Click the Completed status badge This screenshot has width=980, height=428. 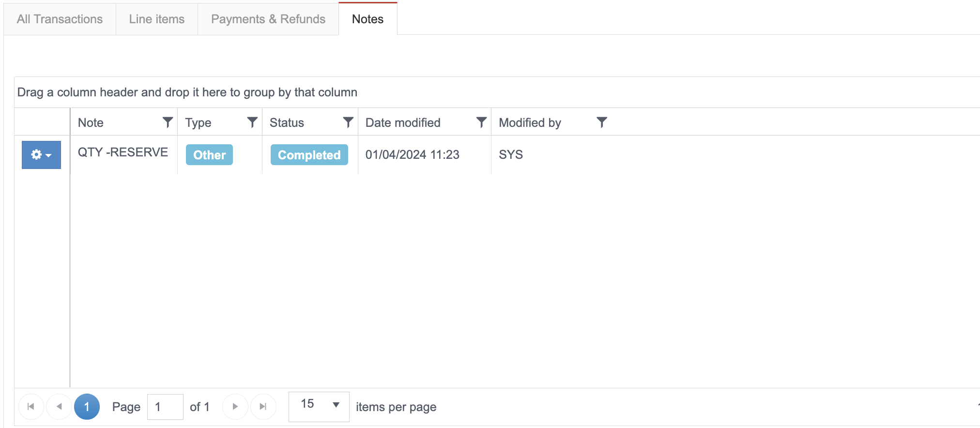[309, 155]
